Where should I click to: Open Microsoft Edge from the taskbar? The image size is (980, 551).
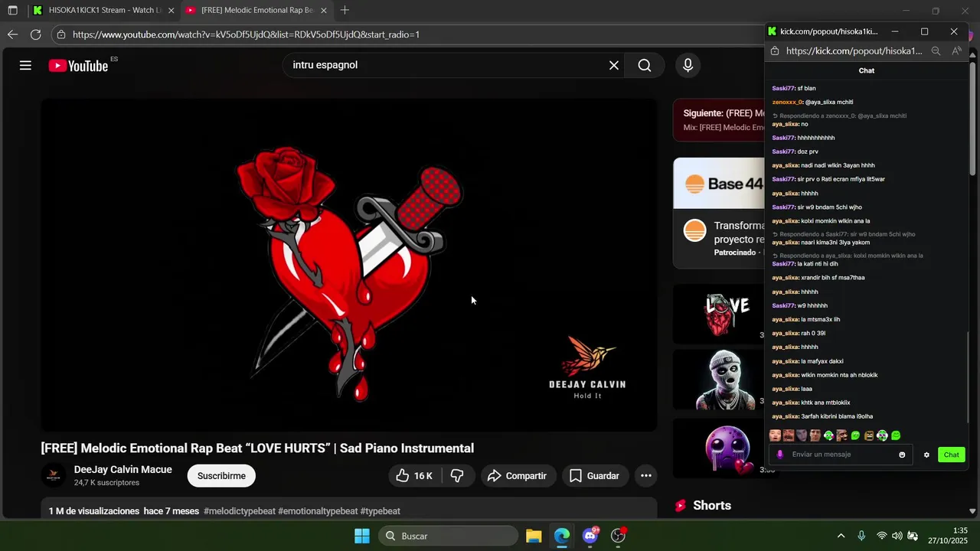(562, 536)
